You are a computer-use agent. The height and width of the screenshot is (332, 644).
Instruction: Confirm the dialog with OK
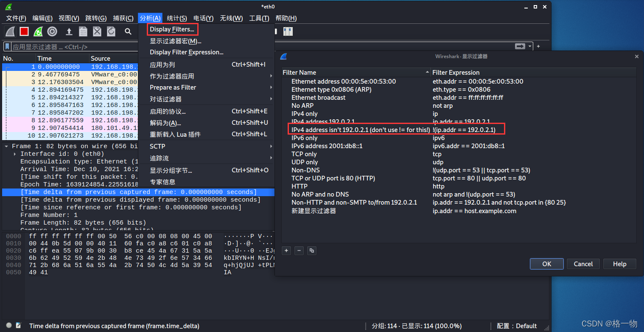(547, 264)
